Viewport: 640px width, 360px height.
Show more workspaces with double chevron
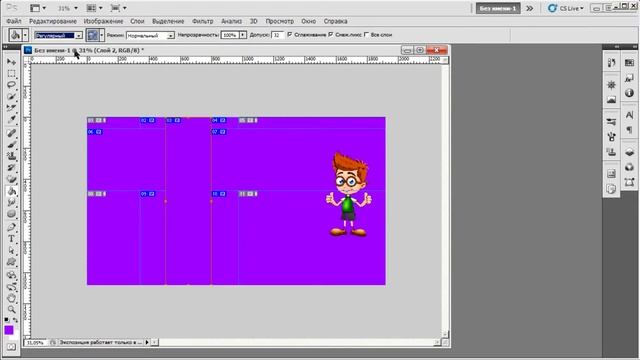(x=529, y=8)
